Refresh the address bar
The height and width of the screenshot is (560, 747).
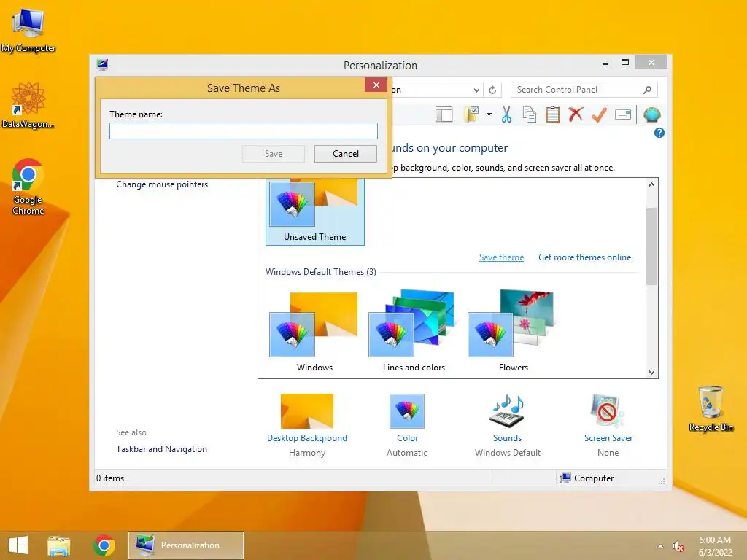tap(492, 90)
